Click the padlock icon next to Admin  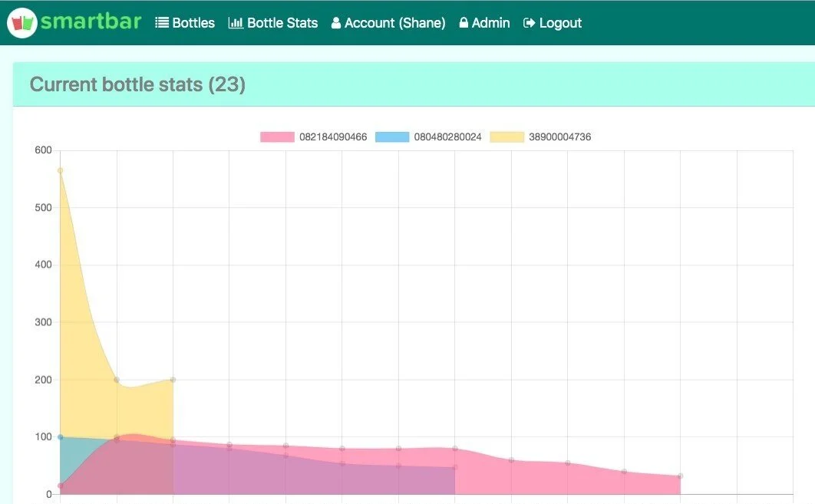click(463, 22)
